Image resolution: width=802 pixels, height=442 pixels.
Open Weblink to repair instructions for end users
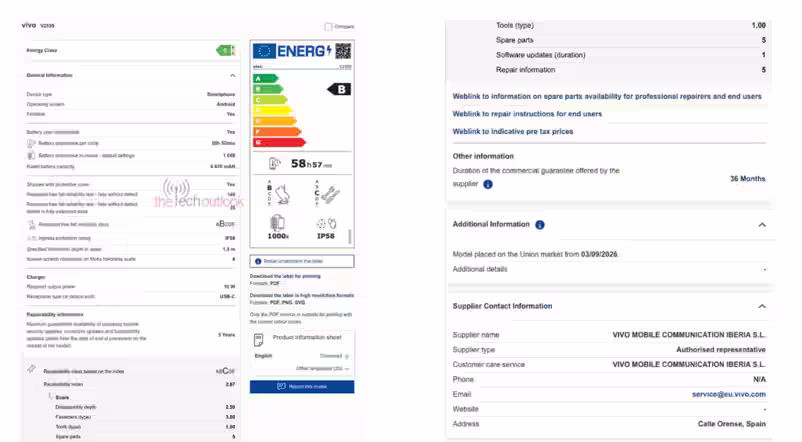[x=527, y=114]
